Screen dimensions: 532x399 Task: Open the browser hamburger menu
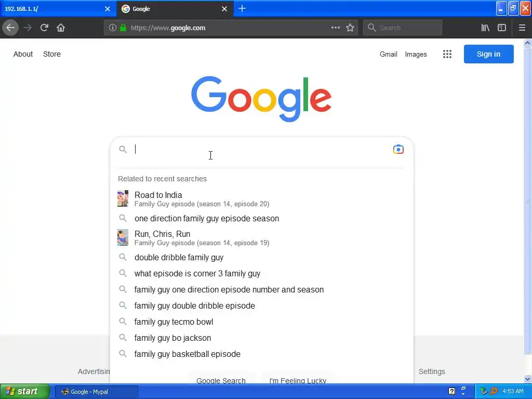coord(522,28)
